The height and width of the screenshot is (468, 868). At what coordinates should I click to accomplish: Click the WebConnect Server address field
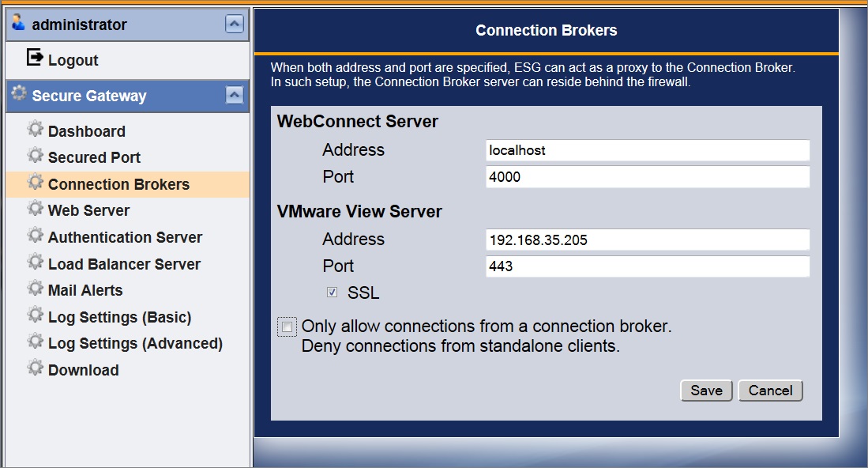(x=647, y=150)
